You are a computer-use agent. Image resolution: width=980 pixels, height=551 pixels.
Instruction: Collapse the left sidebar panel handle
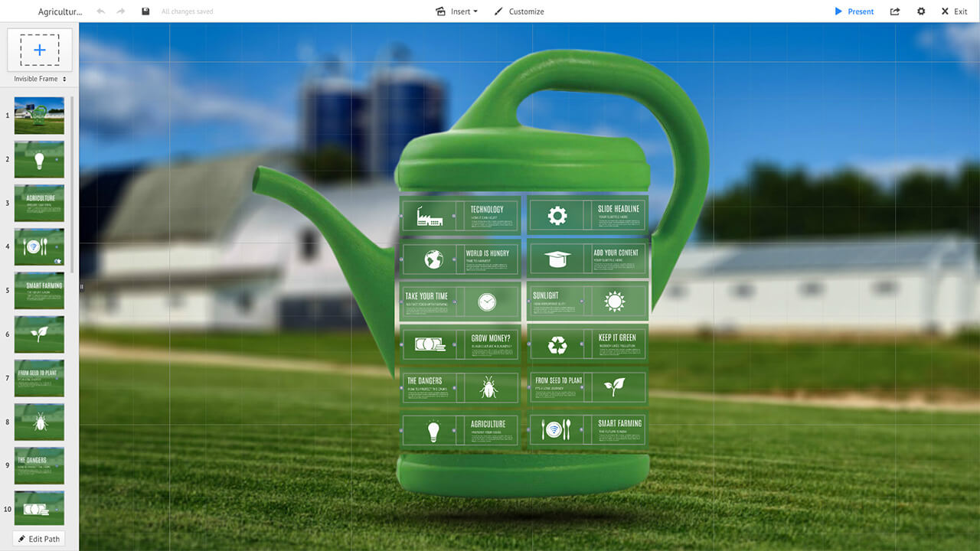point(81,287)
